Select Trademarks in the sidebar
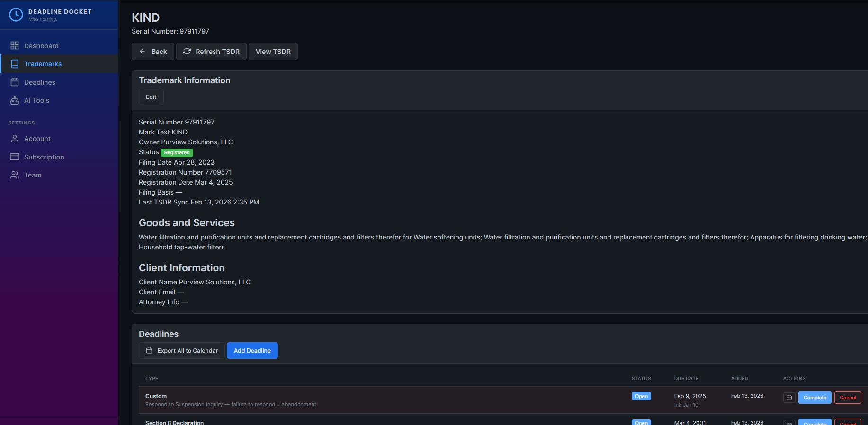The height and width of the screenshot is (425, 868). pos(43,64)
